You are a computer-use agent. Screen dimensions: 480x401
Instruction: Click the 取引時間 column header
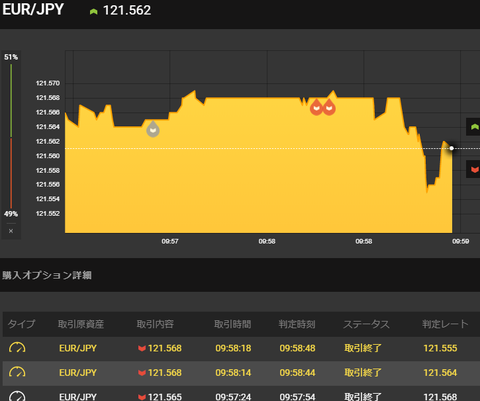point(233,324)
